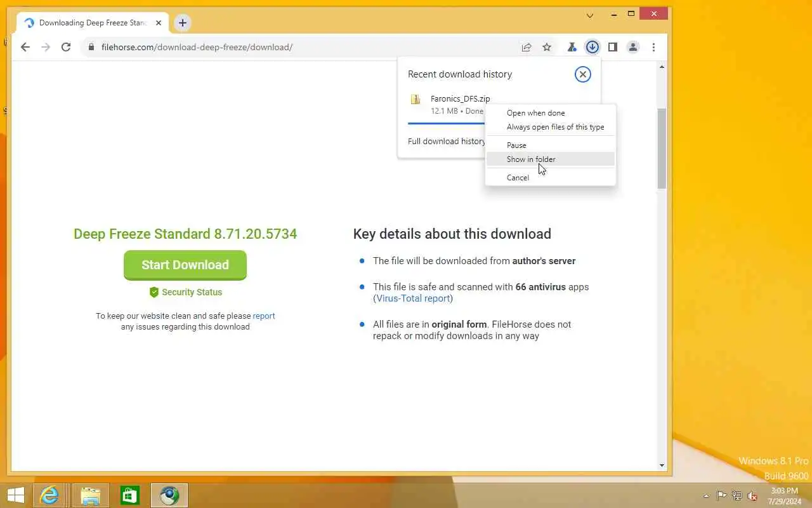Toggle the downloads toolbar icon

pyautogui.click(x=592, y=47)
